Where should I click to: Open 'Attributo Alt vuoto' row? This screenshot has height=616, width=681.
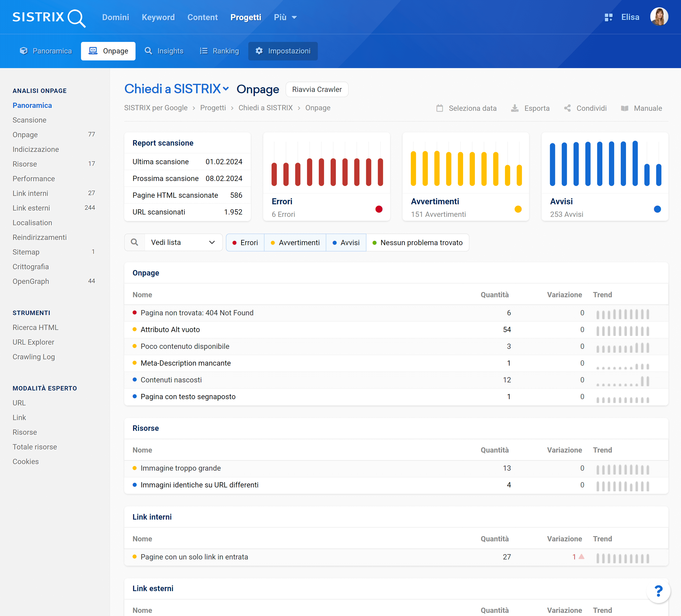(x=396, y=330)
